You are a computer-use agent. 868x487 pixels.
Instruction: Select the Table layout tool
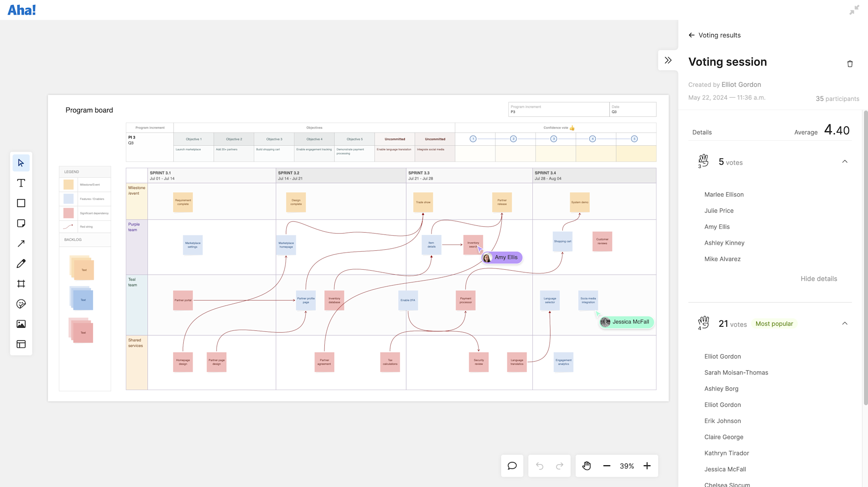pos(21,344)
